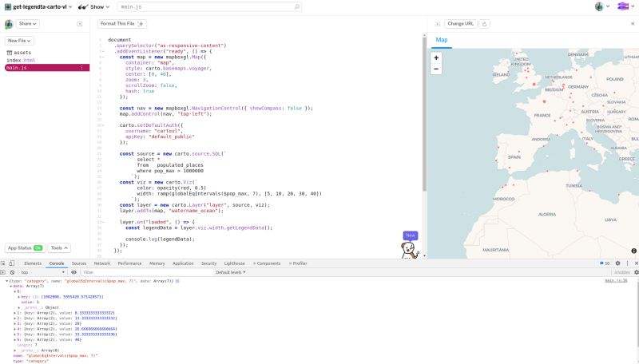Image resolution: width=639 pixels, height=364 pixels.
Task: Click the DevTools message count badge
Action: [x=605, y=263]
